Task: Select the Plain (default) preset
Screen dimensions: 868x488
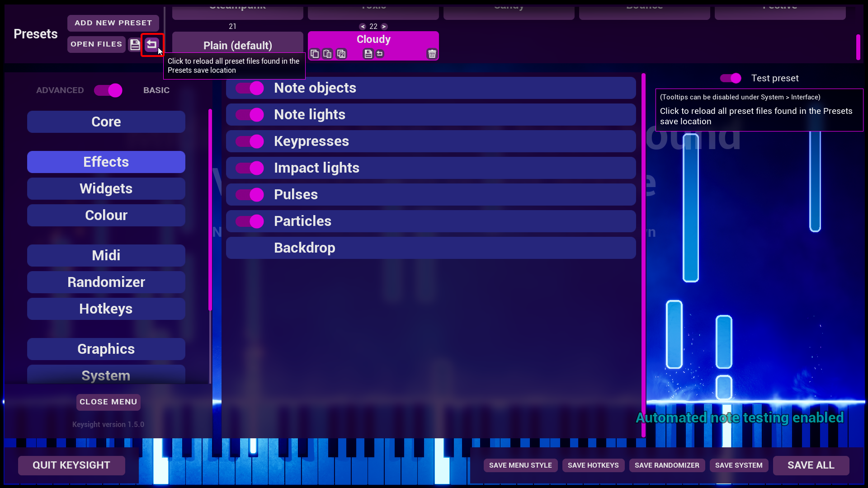Action: point(237,45)
